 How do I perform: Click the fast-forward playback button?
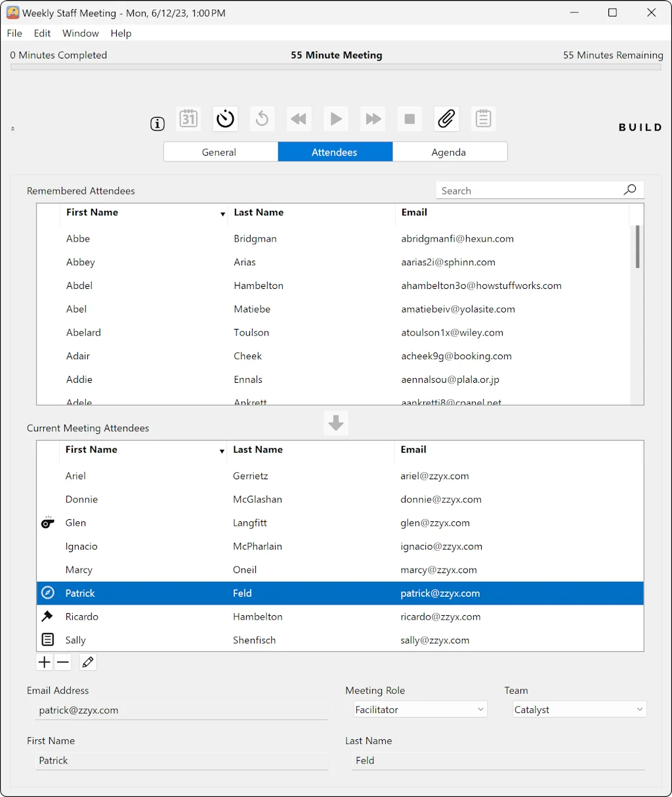point(373,119)
